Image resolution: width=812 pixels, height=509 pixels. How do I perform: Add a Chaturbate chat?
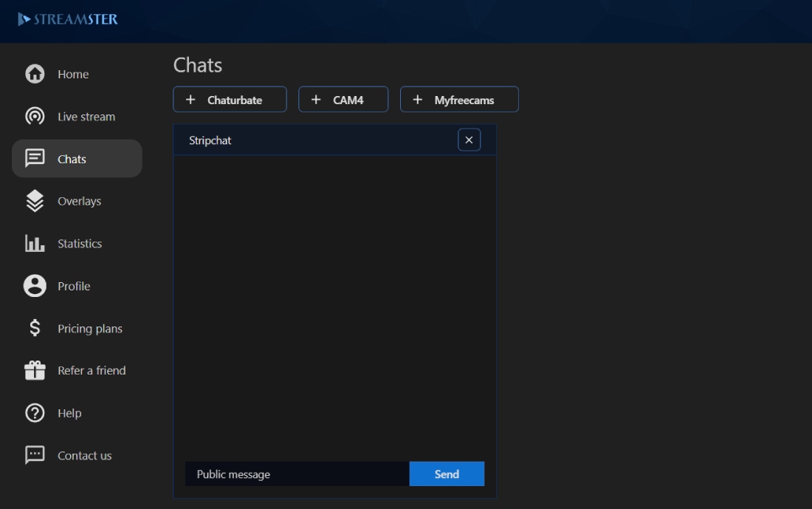[x=230, y=99]
